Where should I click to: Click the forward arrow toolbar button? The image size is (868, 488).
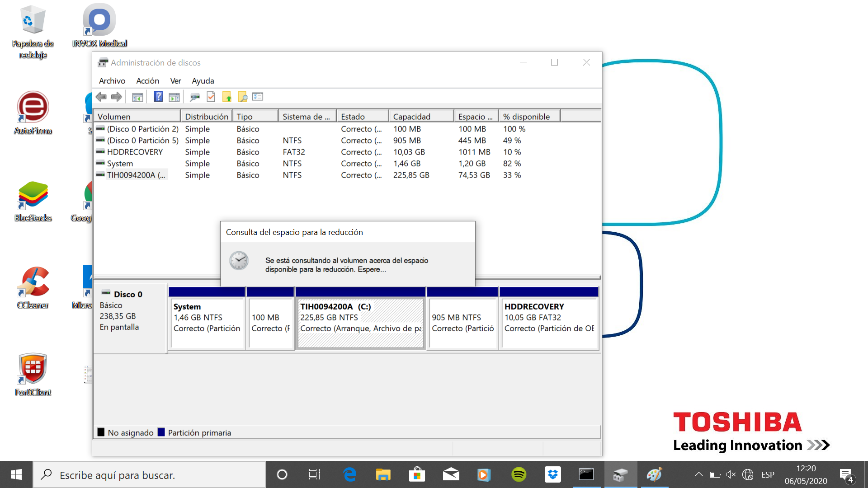pos(117,97)
